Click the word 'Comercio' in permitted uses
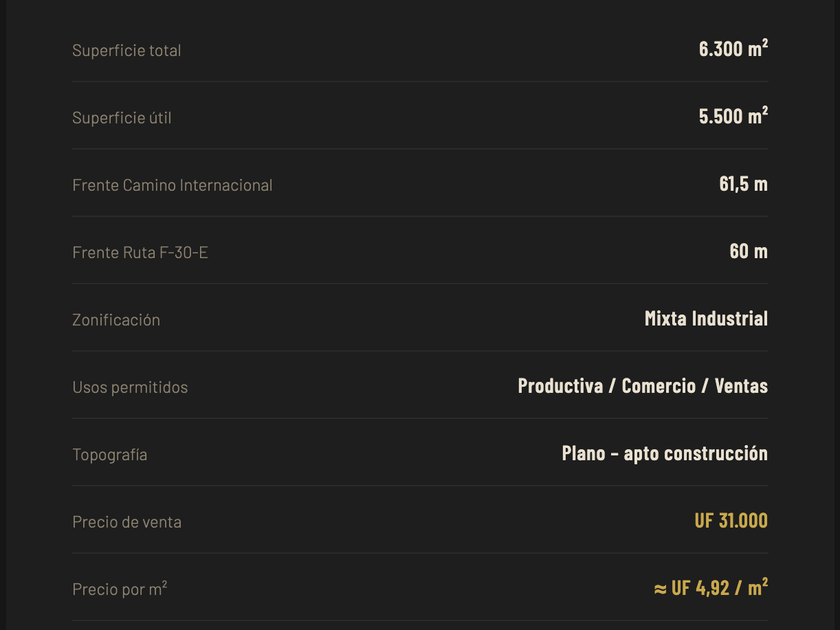Screen dimensions: 840x630 click(x=658, y=386)
